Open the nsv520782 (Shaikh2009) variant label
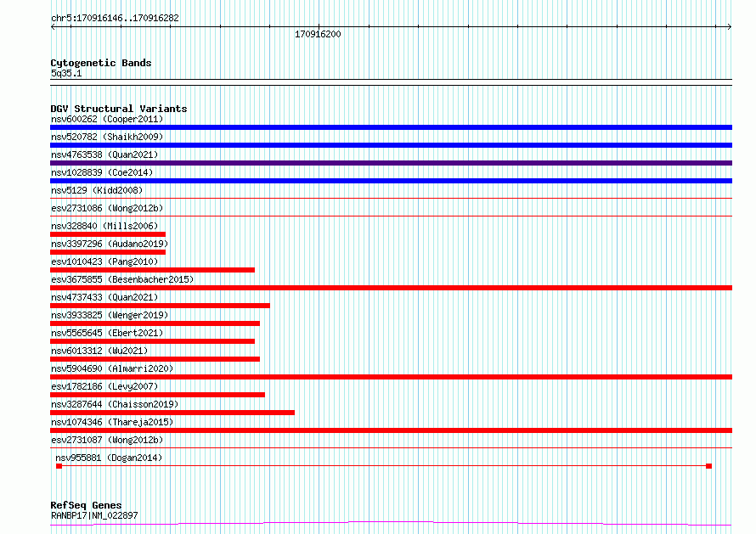 [107, 137]
